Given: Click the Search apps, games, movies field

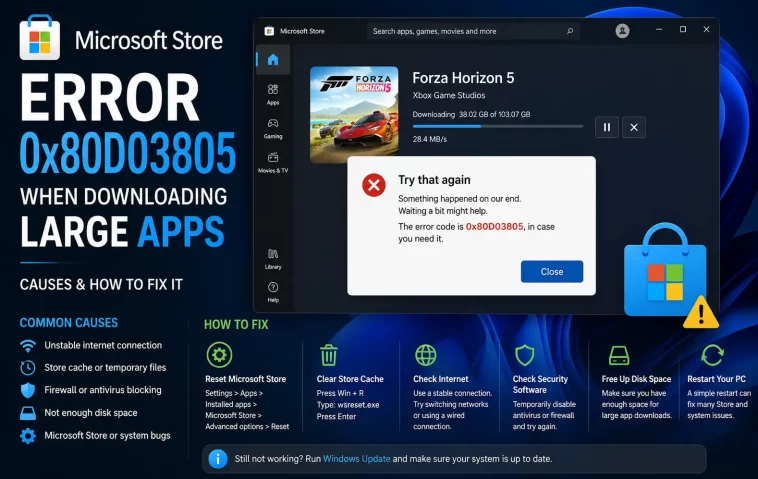Looking at the screenshot, I should 473,31.
